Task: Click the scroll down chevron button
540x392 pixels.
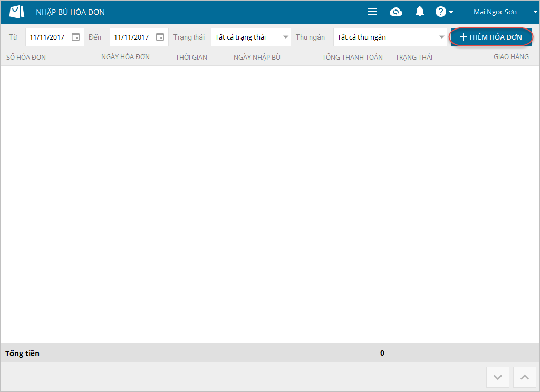Action: coord(498,377)
